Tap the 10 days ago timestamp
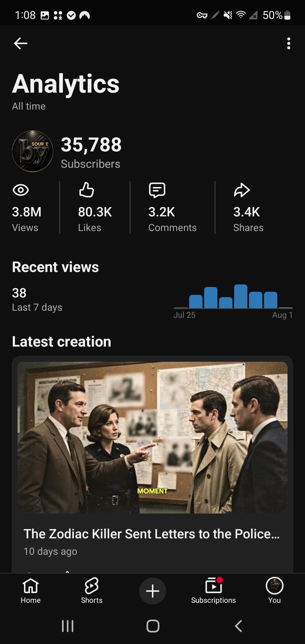Image resolution: width=305 pixels, height=644 pixels. coord(50,551)
